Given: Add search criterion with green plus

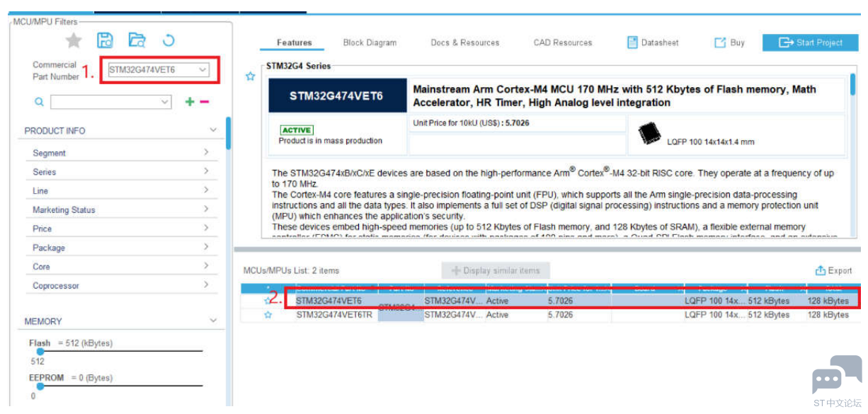Looking at the screenshot, I should tap(189, 102).
